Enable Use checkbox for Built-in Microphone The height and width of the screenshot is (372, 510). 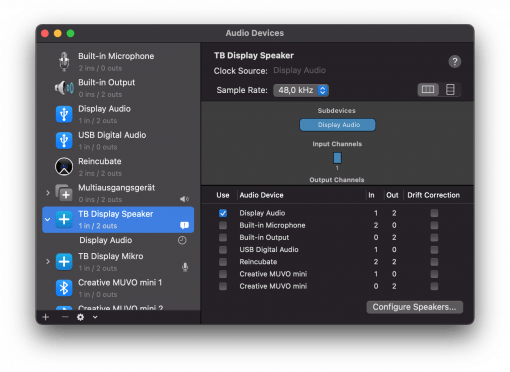[223, 226]
